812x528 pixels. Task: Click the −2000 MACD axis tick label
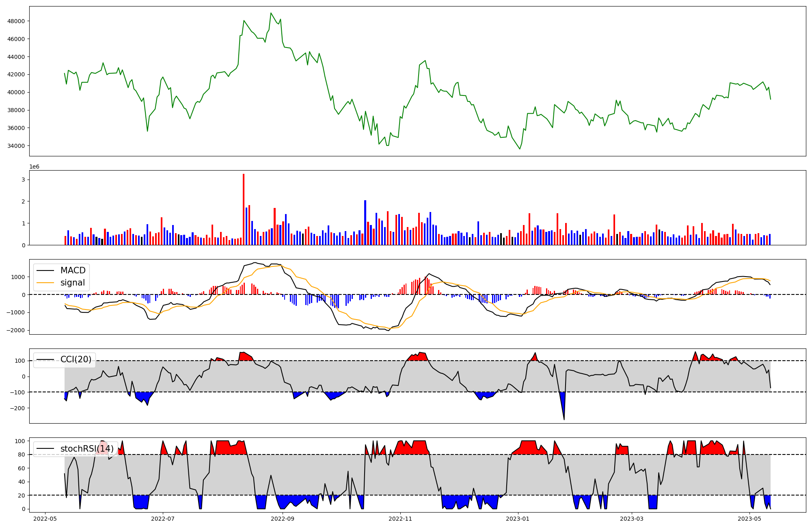[15, 330]
